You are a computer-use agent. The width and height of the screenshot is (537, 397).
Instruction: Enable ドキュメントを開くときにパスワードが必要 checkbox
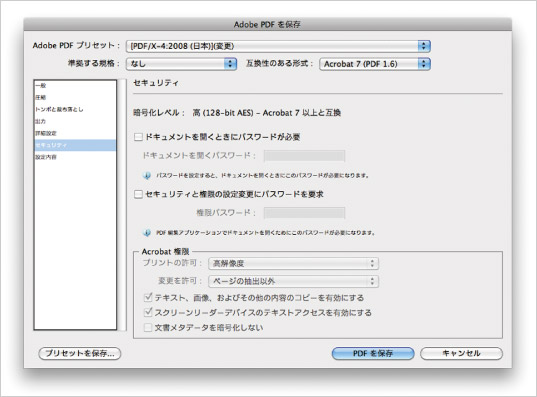tap(138, 137)
